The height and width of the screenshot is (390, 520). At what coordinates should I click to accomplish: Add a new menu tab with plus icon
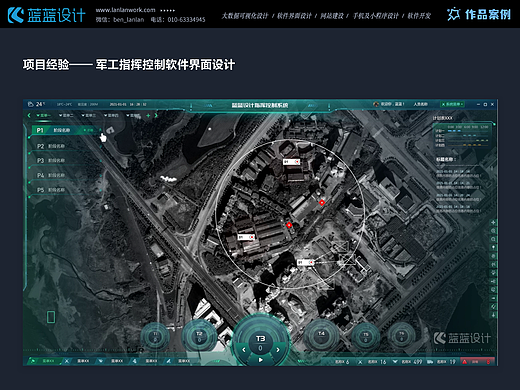click(x=148, y=115)
